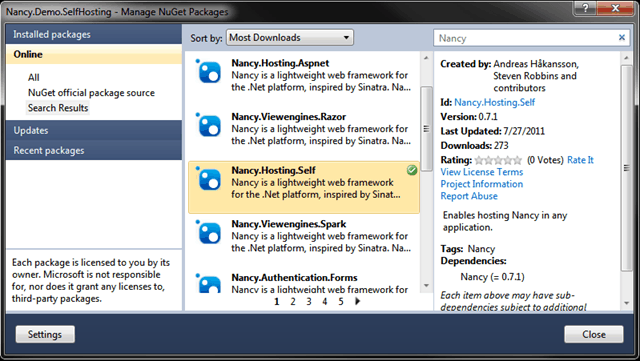Click details pane scroll down arrow
This screenshot has width=640, height=361.
pos(627,303)
